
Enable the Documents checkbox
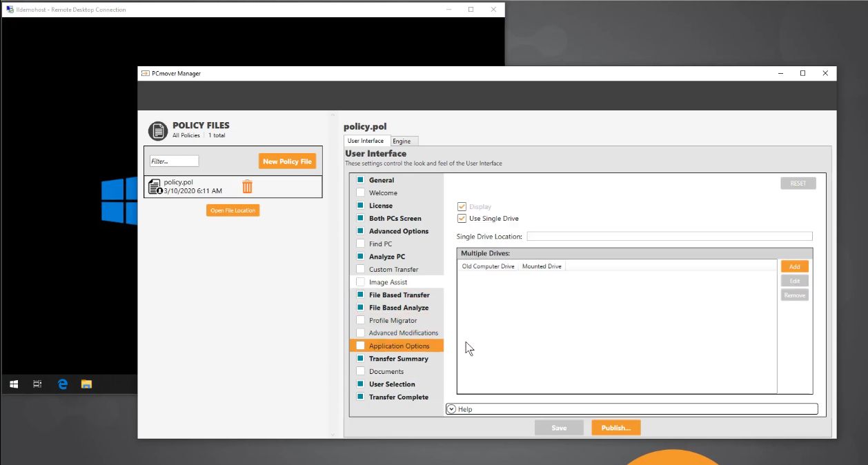click(x=360, y=371)
